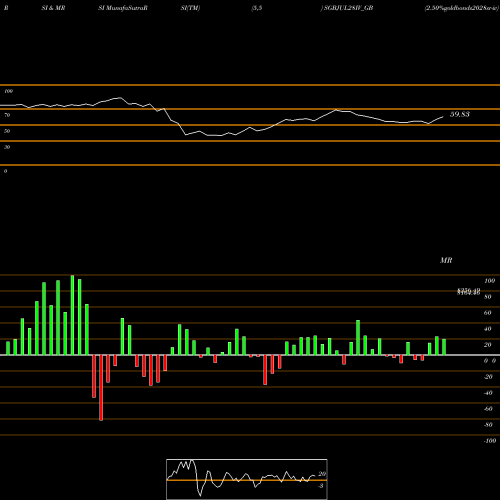Click the RSI value '59.83'
This screenshot has width=500, height=500.
[460, 114]
